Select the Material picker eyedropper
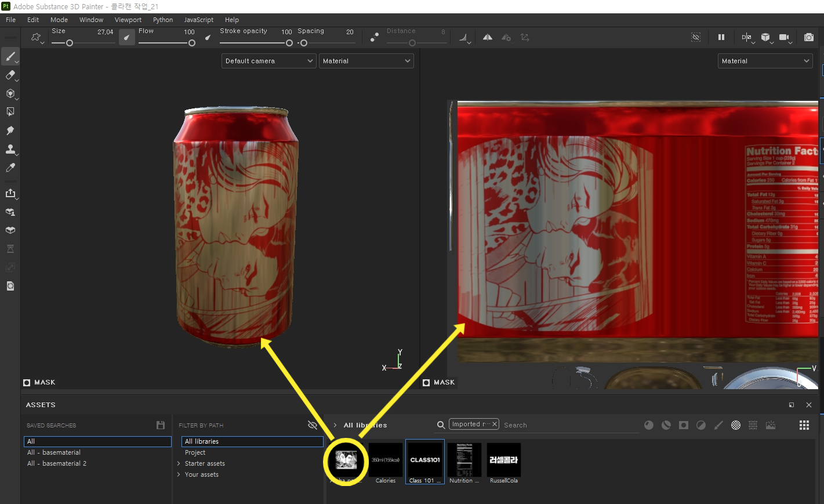Image resolution: width=824 pixels, height=504 pixels. click(x=10, y=168)
